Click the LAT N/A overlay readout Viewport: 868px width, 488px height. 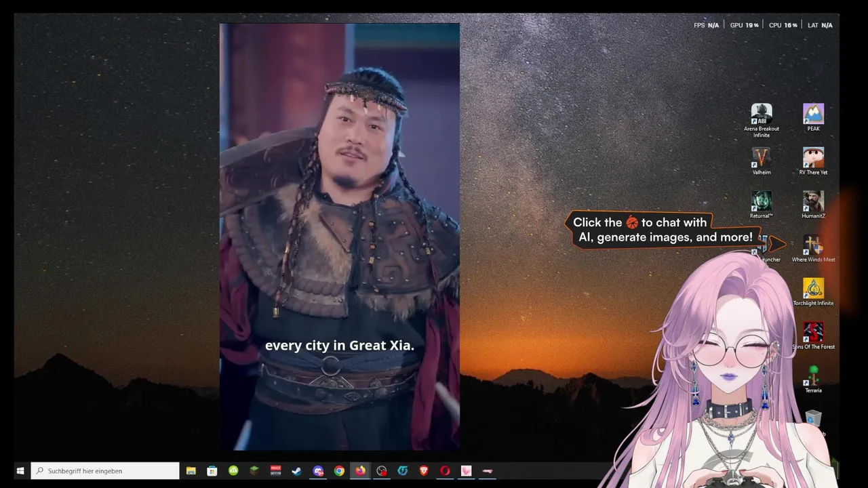(820, 25)
